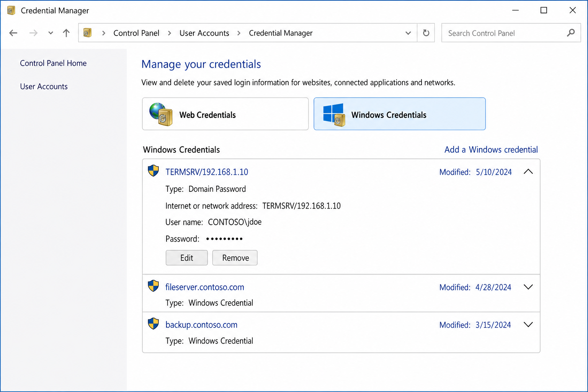Click the vault icon in the address bar

(88, 33)
